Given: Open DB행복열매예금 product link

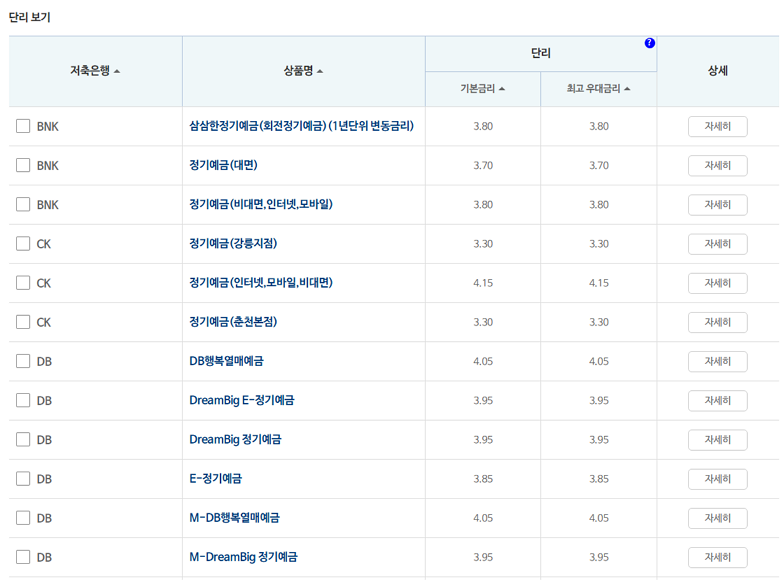Looking at the screenshot, I should click(x=226, y=361).
